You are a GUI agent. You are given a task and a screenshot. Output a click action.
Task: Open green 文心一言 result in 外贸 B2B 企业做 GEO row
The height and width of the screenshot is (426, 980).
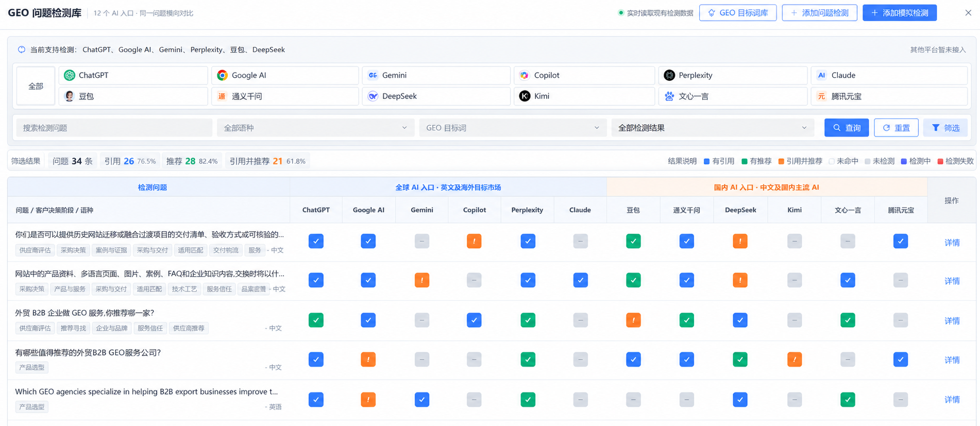click(x=848, y=320)
